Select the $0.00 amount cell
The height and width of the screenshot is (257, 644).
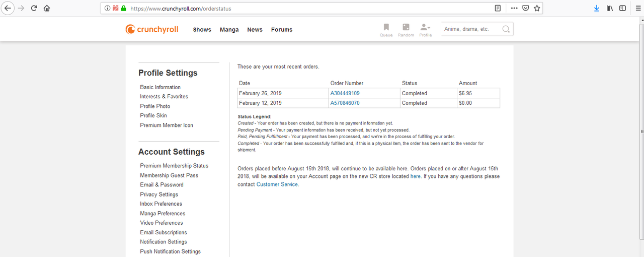click(x=478, y=103)
